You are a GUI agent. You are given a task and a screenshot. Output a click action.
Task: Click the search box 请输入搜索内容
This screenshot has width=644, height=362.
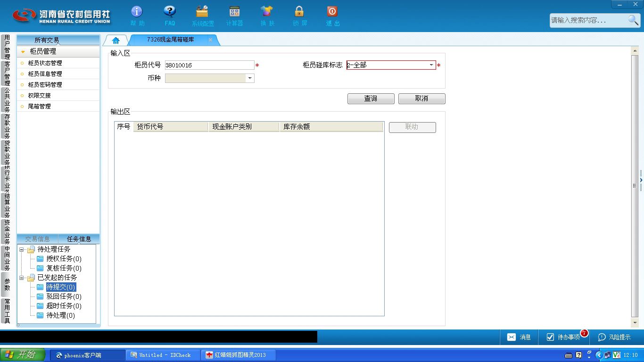[588, 20]
